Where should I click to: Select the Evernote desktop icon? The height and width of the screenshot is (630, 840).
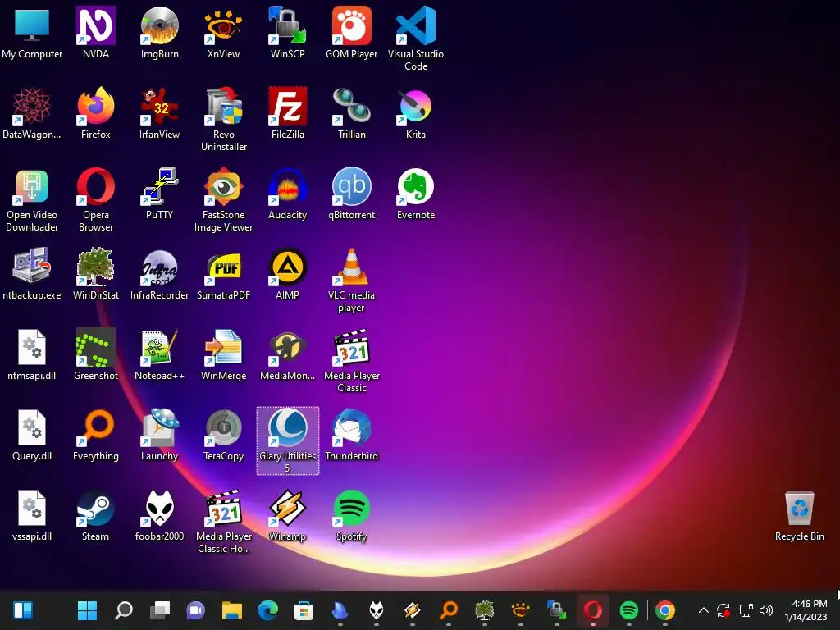pos(416,193)
